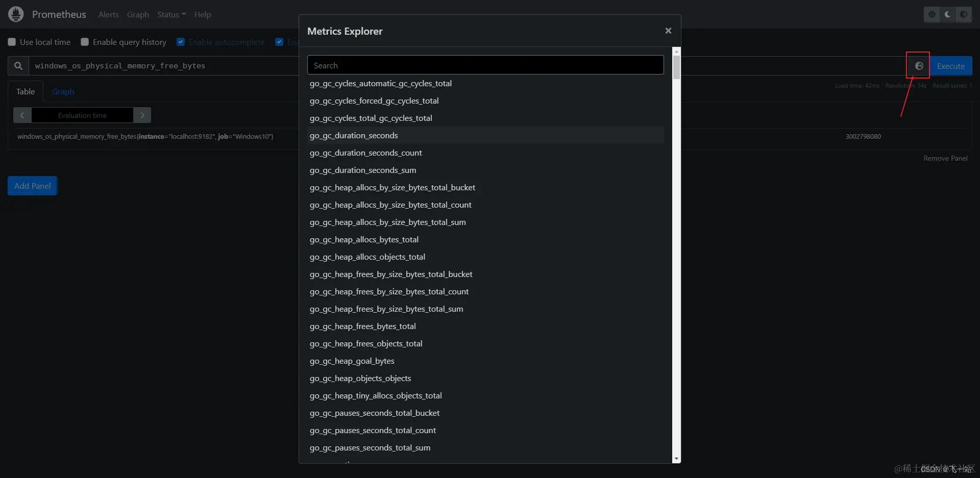
Task: Go to previous evaluation time arrow
Action: pyautogui.click(x=22, y=115)
